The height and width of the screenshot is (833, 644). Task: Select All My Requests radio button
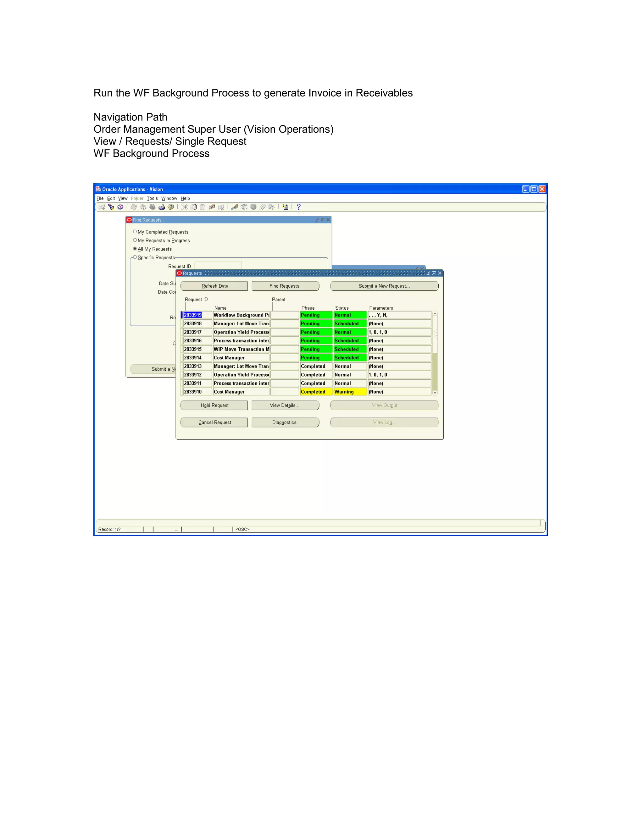point(135,249)
